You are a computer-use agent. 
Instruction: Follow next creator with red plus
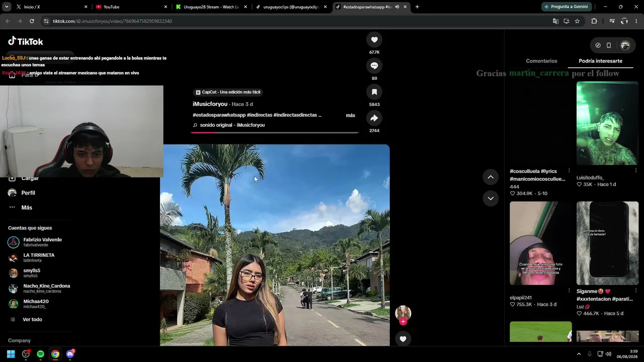tap(403, 322)
